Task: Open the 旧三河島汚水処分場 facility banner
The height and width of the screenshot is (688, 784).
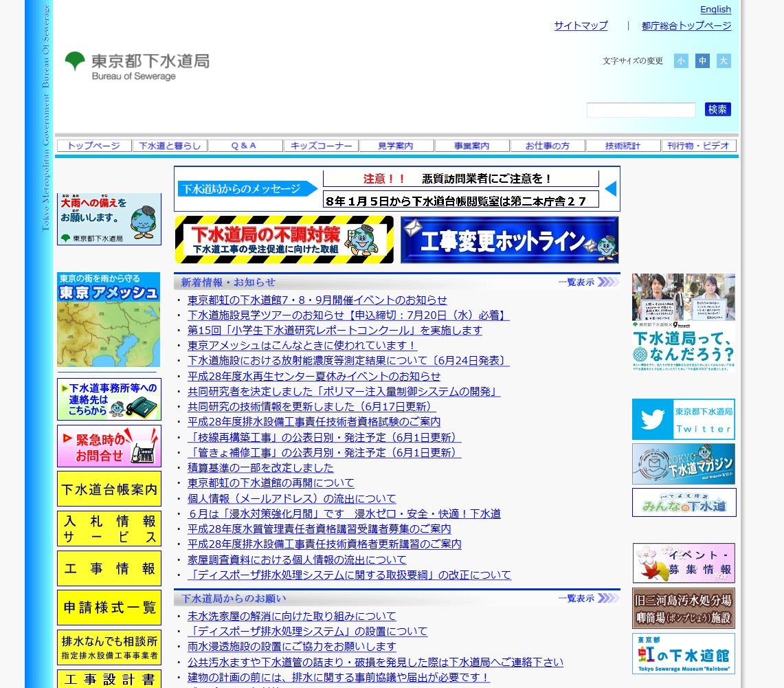Action: (x=684, y=608)
